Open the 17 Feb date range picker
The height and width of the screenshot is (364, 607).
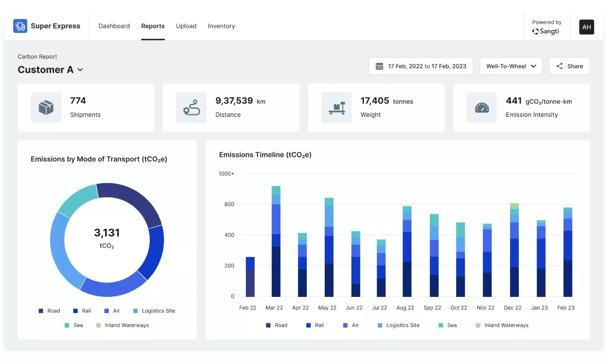coord(420,66)
